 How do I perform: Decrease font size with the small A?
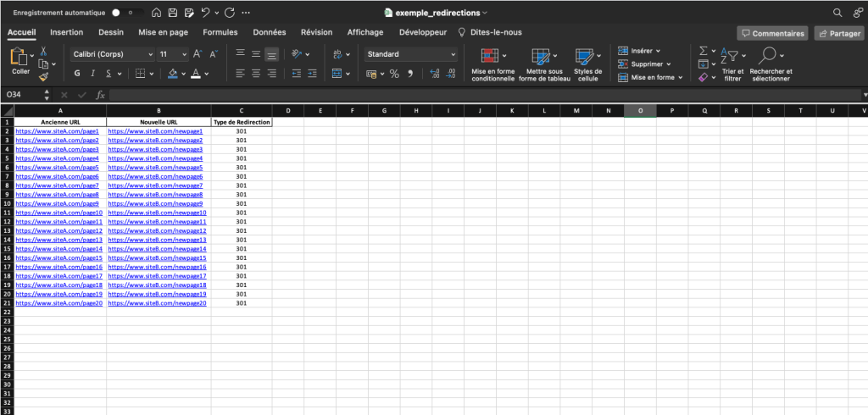click(214, 54)
